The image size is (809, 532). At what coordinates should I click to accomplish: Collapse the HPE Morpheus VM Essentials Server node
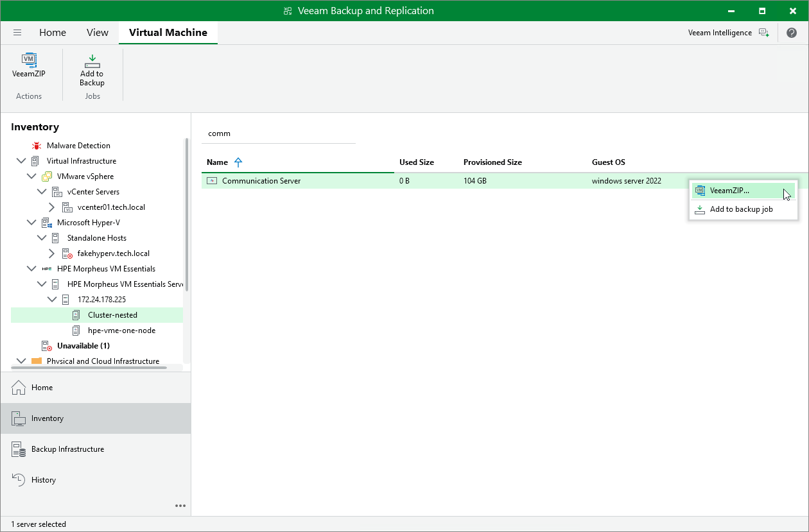pyautogui.click(x=42, y=284)
